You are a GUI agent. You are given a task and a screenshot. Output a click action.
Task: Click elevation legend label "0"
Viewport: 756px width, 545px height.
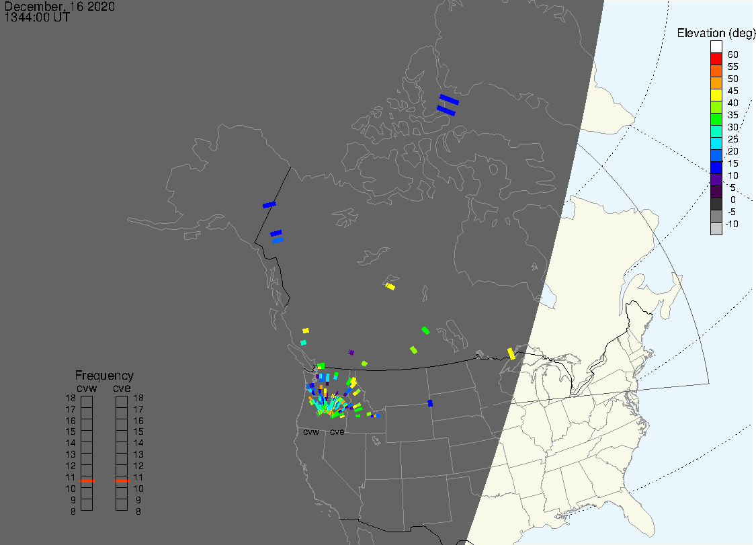click(733, 200)
